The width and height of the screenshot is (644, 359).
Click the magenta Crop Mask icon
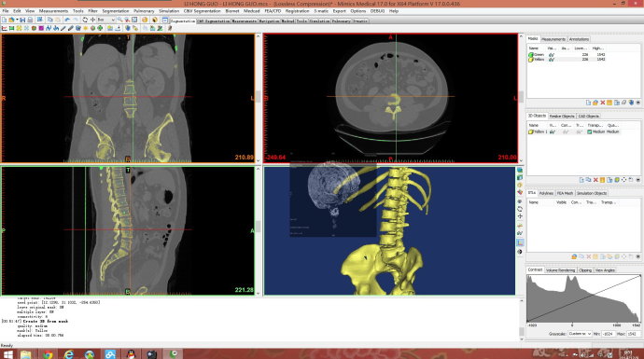(x=41, y=28)
